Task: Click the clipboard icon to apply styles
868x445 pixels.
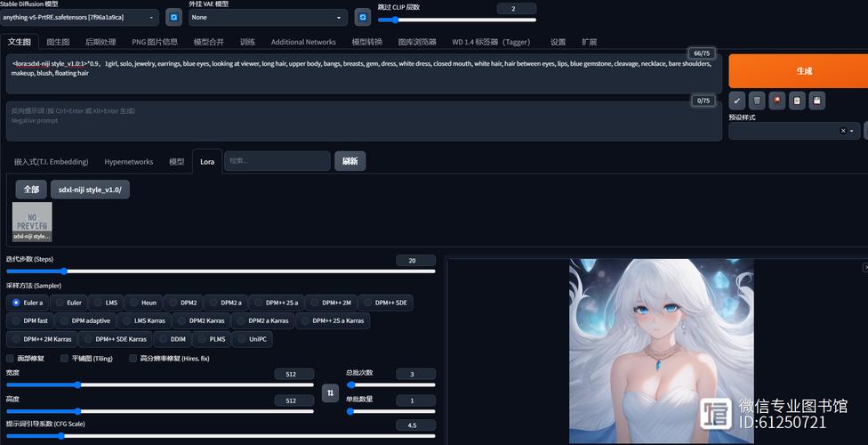Action: coord(797,101)
